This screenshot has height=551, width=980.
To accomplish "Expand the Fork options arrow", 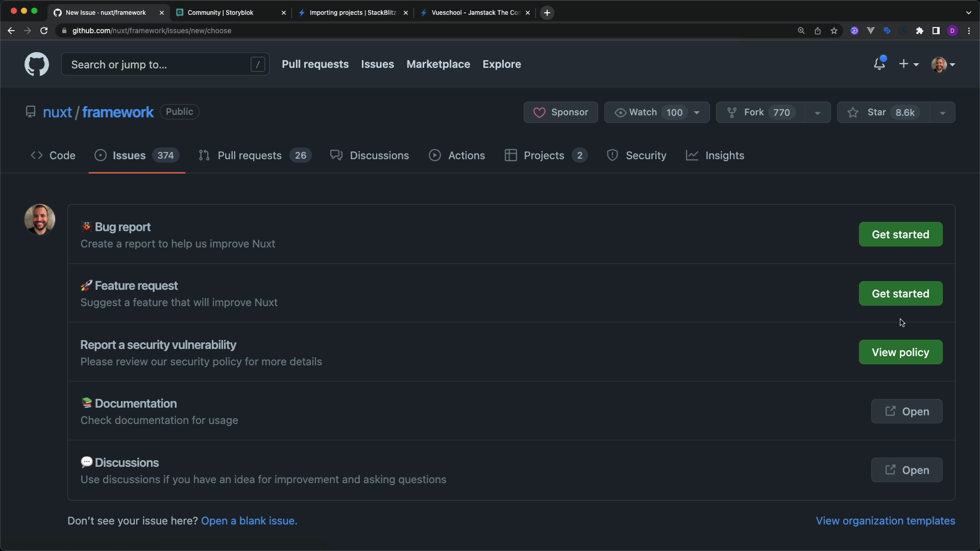I will tap(818, 112).
